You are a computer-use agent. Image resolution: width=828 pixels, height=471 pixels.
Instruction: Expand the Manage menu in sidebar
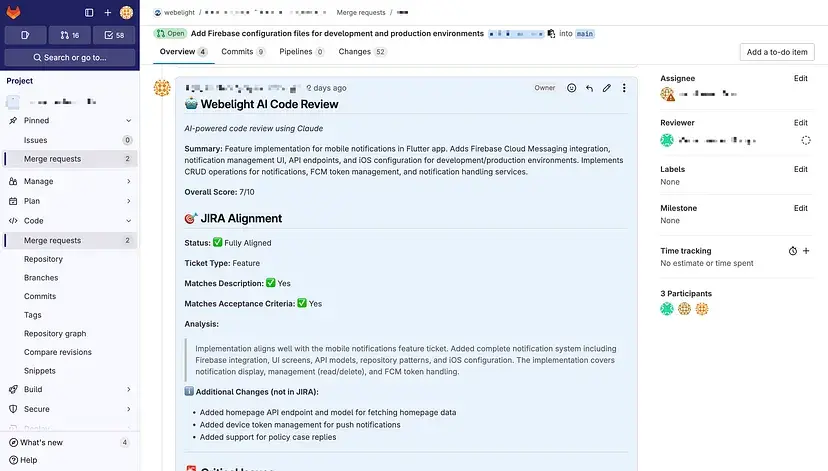click(129, 182)
